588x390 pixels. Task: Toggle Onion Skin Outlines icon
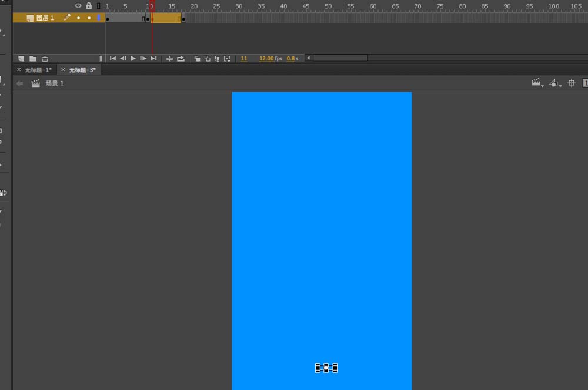click(x=207, y=59)
